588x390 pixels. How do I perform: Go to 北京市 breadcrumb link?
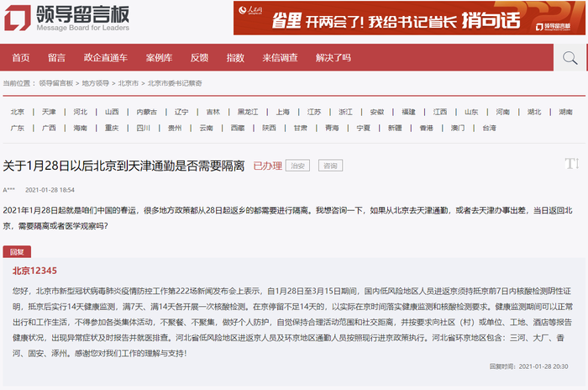129,83
